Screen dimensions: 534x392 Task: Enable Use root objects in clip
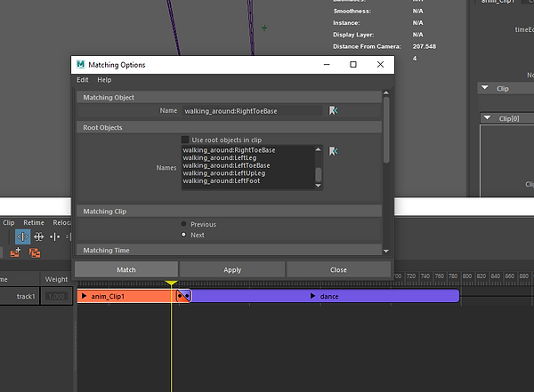click(185, 140)
